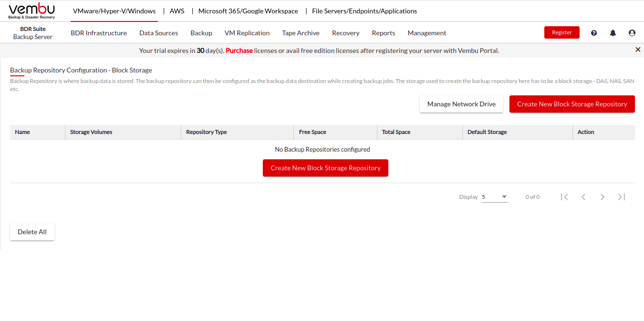
Task: Follow the Purchase link in the banner
Action: [x=239, y=51]
